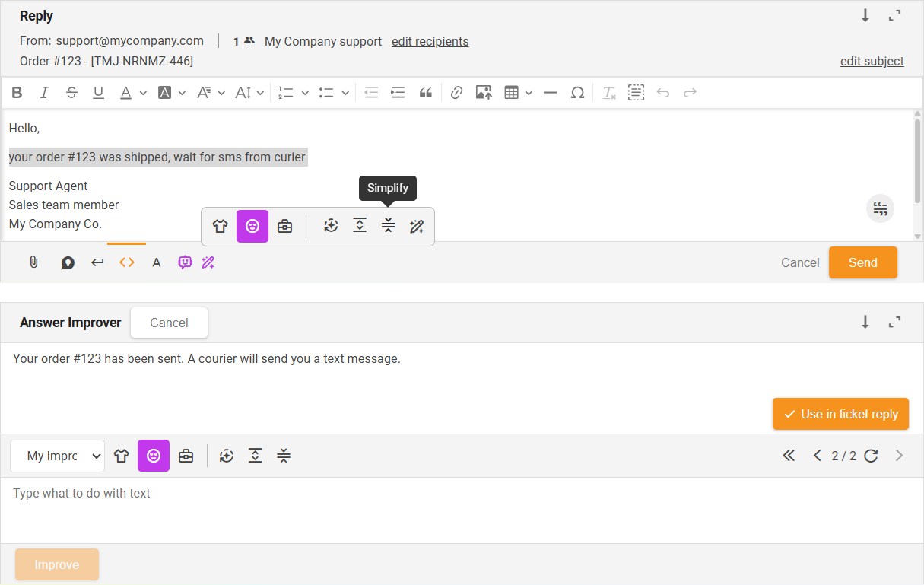Image resolution: width=924 pixels, height=585 pixels.
Task: Click the Rephrase circular arrows icon
Action: (330, 225)
